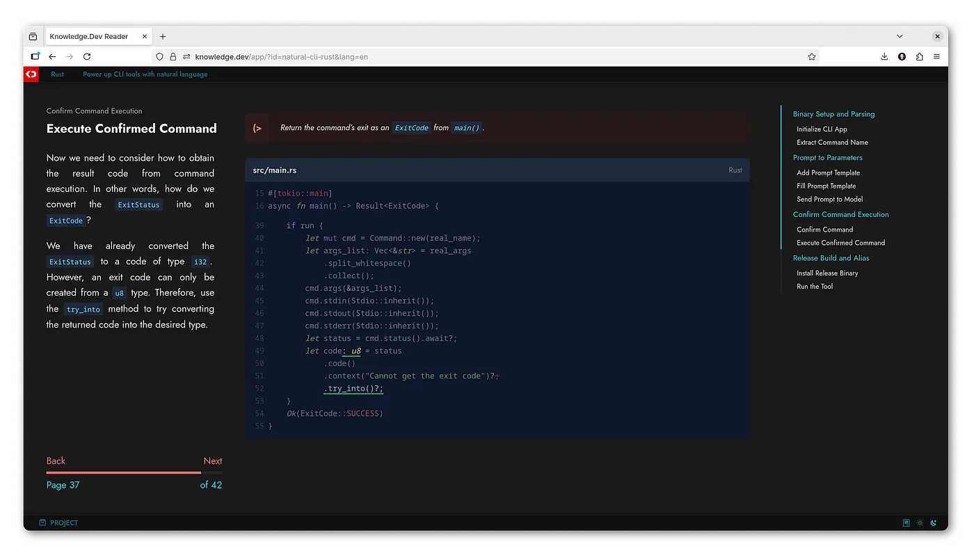Click the red Knowledge.Dev logo icon
974x560 pixels.
(x=31, y=74)
